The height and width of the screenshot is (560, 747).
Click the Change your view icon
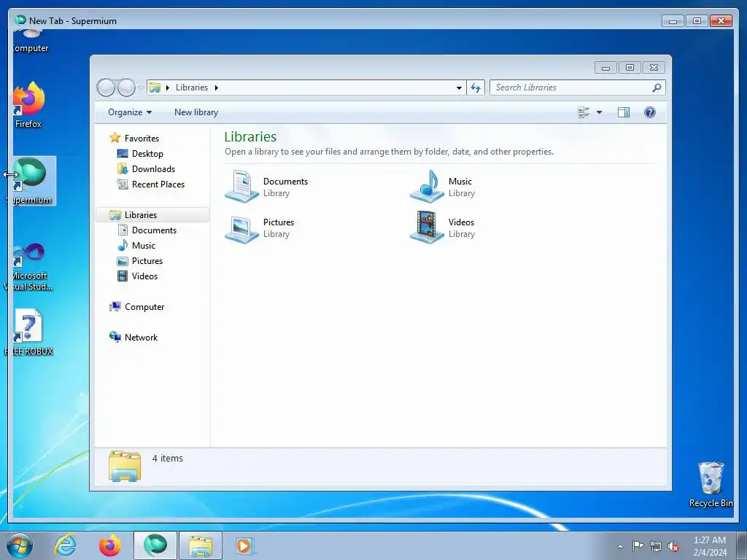click(x=584, y=112)
